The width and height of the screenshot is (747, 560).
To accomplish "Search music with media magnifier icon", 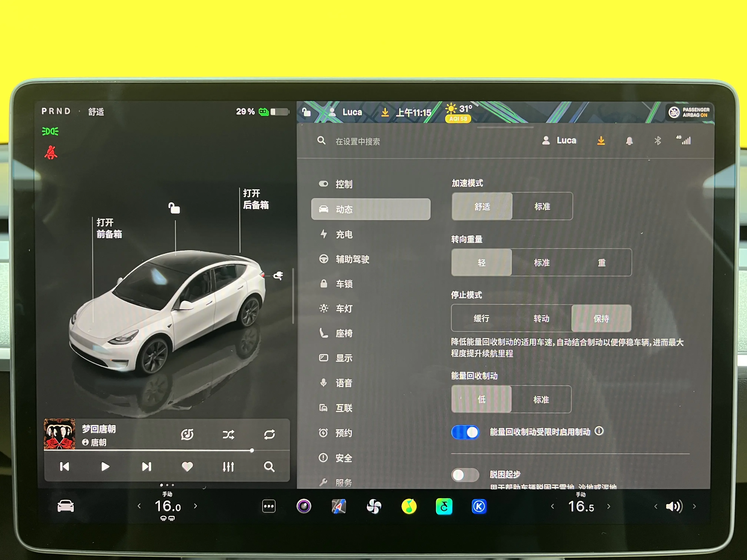I will (x=269, y=466).
